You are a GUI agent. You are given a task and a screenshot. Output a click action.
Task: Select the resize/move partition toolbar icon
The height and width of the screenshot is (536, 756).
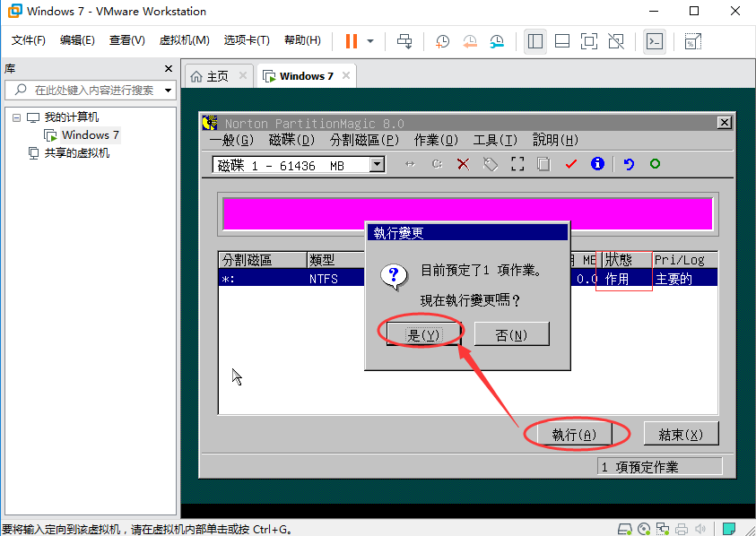(410, 164)
